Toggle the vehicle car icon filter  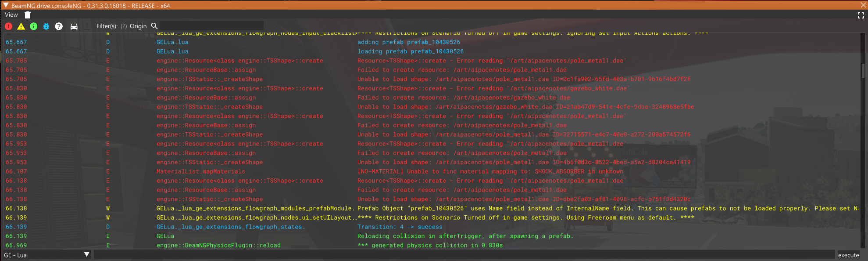pyautogui.click(x=74, y=26)
